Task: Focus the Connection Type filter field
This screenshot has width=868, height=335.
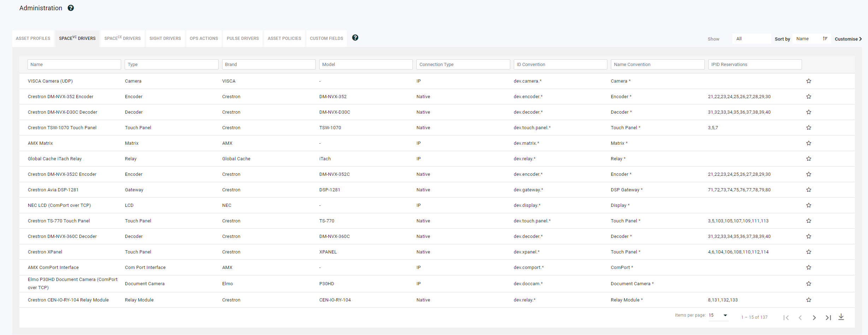Action: 463,64
